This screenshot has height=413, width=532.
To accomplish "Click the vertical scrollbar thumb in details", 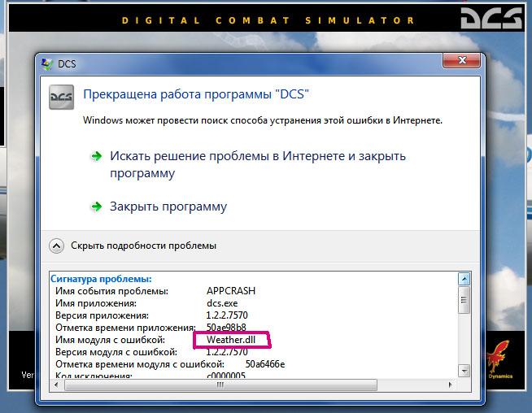I will point(464,300).
